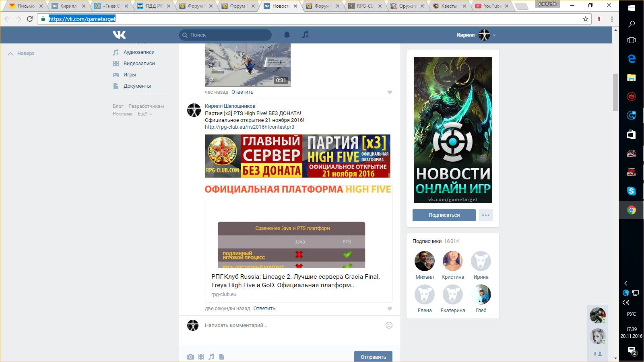Open subscriber Михаил's avatar
Viewport: 644px width, 362px height.
click(425, 261)
